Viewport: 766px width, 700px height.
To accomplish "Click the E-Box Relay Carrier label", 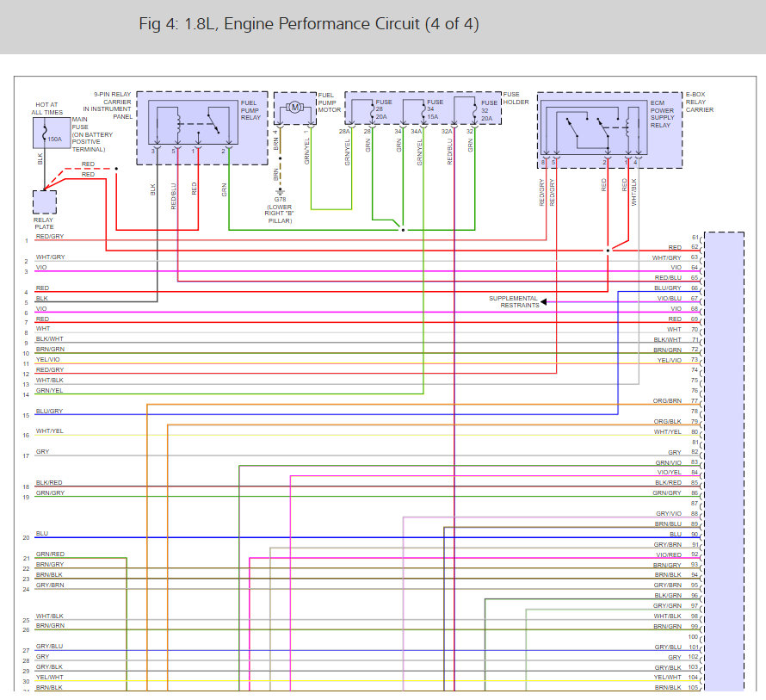I will (699, 102).
